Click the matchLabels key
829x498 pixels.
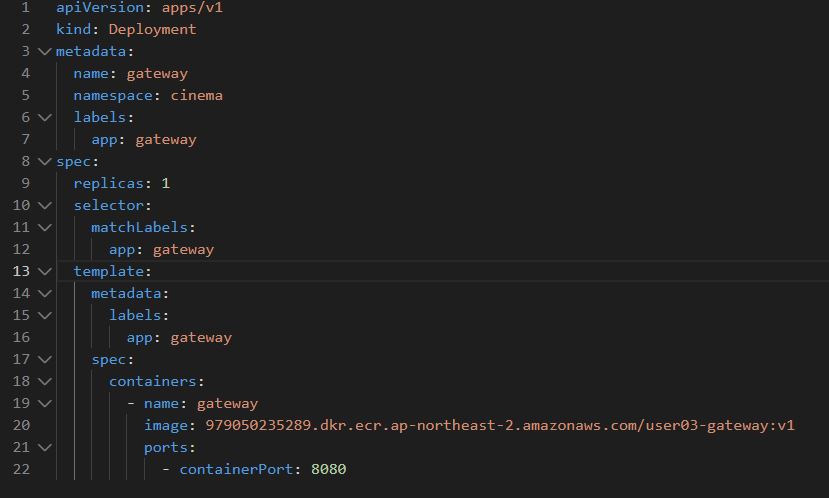tap(140, 227)
